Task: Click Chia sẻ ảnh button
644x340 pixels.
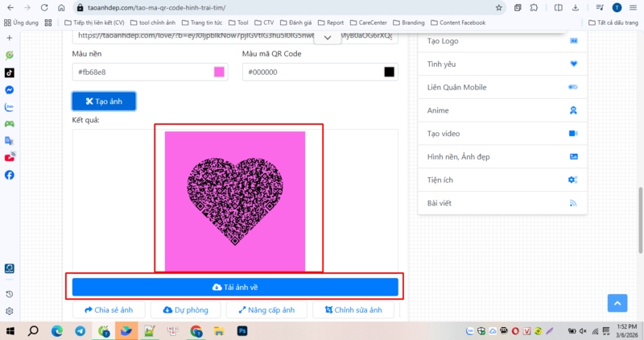Action: (109, 310)
